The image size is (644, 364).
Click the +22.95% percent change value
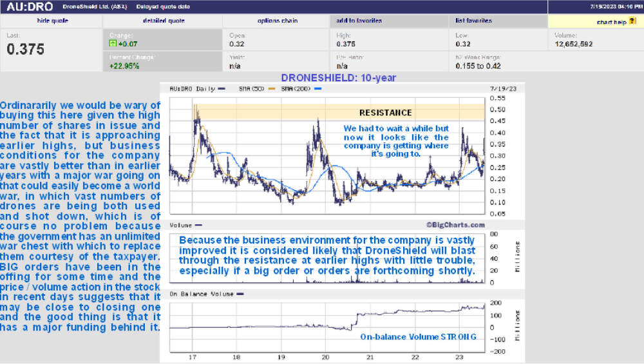tap(124, 66)
